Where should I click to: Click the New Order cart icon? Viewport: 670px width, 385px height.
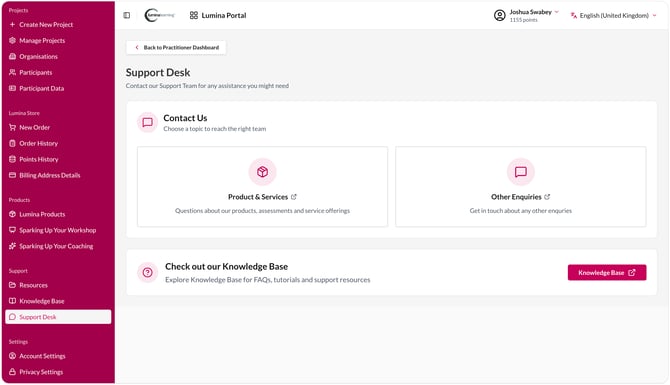point(12,127)
